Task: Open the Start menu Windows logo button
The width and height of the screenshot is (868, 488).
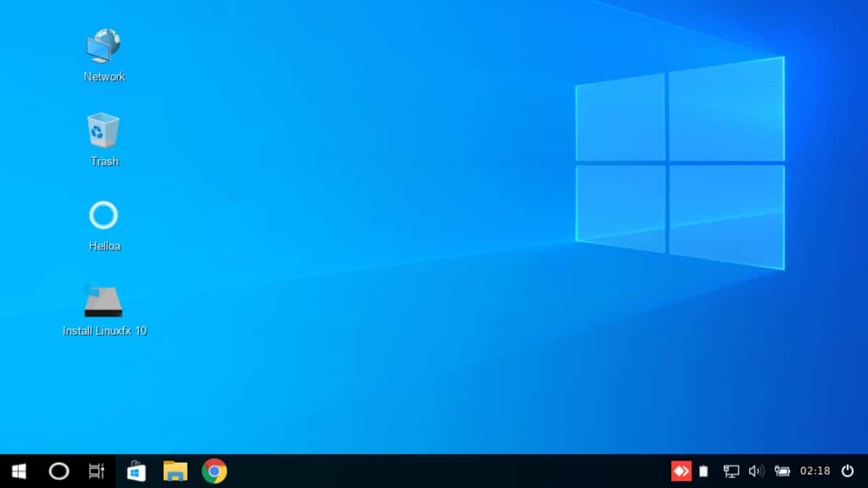Action: (x=20, y=471)
